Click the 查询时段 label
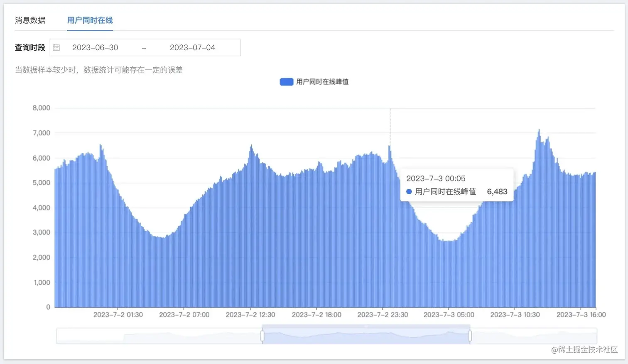This screenshot has width=628, height=364. (29, 47)
